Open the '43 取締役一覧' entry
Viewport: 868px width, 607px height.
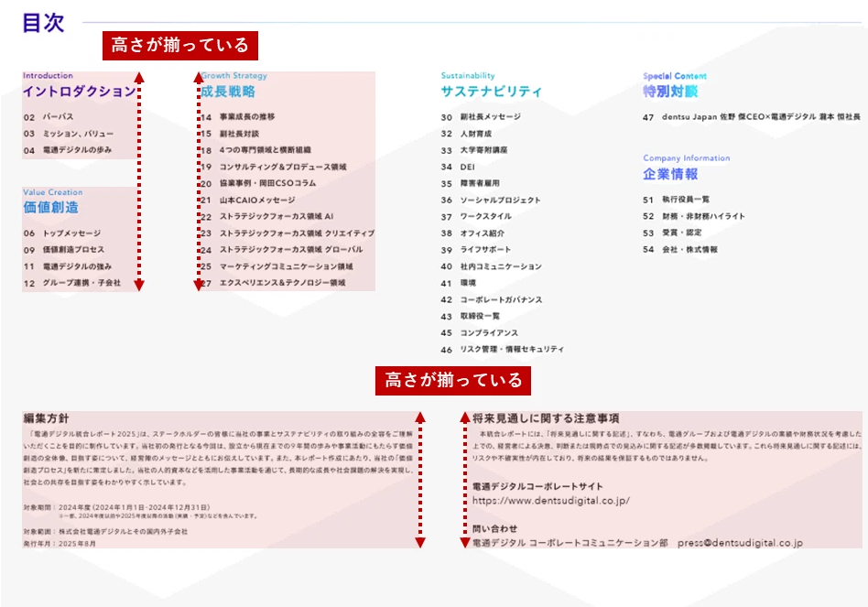(x=471, y=317)
